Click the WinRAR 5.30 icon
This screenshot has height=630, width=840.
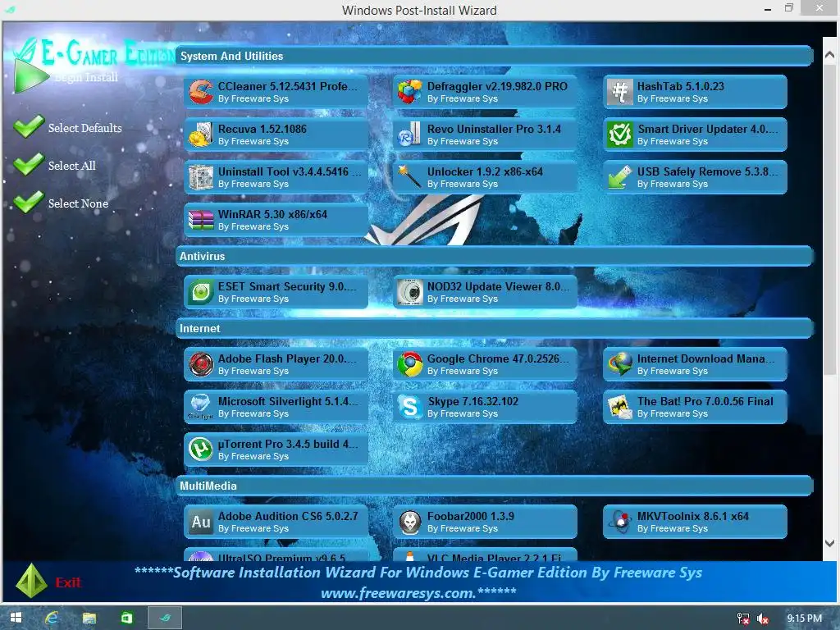[201, 220]
